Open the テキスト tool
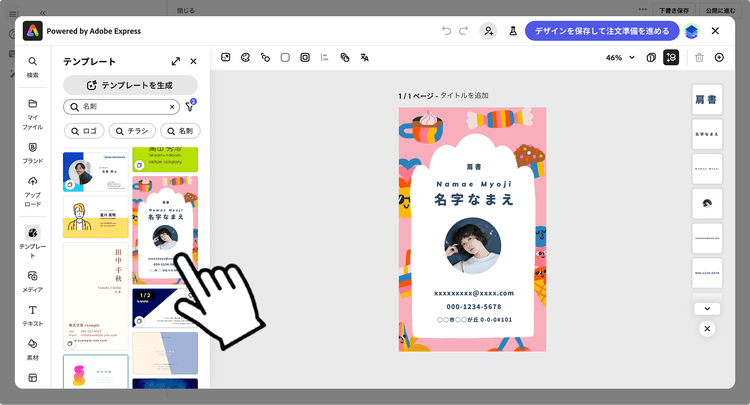The width and height of the screenshot is (750, 405). [33, 316]
